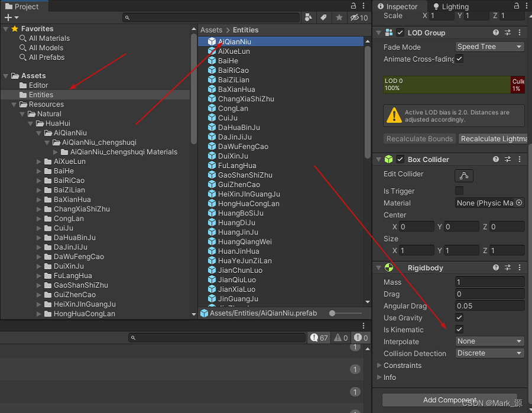Expand the Constraints foldout
532x413 pixels.
tap(379, 366)
